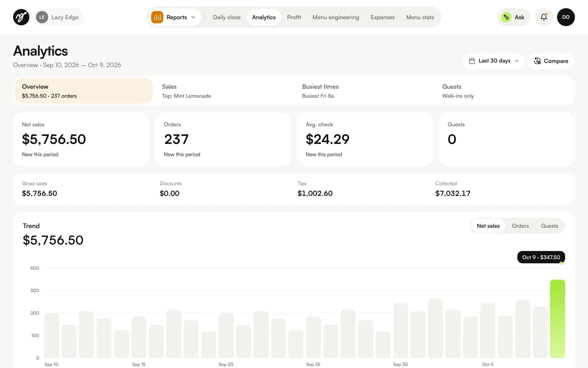Image resolution: width=588 pixels, height=368 pixels.
Task: Toggle trend chart to Net sales
Action: [488, 226]
